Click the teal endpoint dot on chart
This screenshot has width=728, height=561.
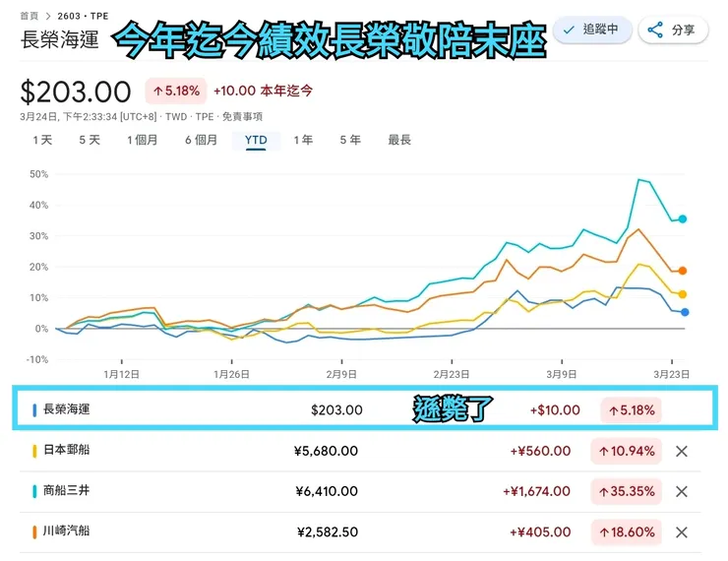tap(682, 218)
